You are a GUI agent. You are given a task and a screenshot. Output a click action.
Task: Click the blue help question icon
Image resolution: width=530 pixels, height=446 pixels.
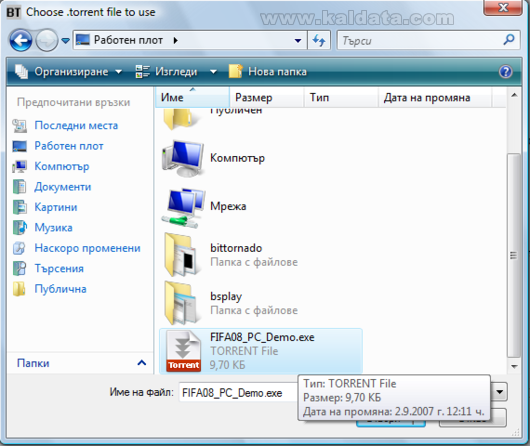coord(506,72)
